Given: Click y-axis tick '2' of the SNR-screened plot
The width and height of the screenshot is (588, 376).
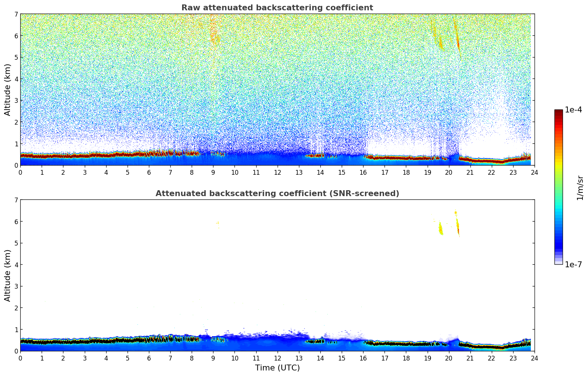Looking at the screenshot, I should [16, 308].
